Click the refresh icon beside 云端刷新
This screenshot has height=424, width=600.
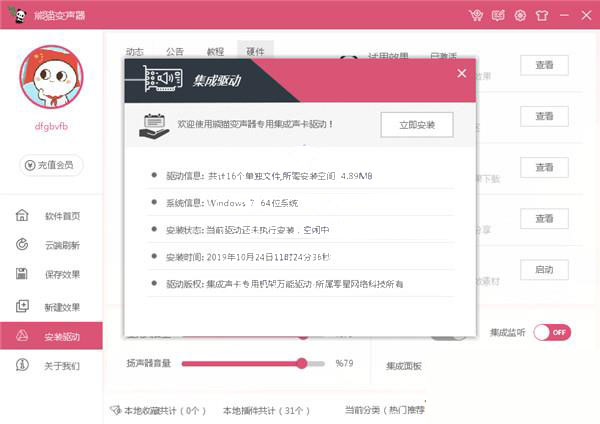point(22,245)
